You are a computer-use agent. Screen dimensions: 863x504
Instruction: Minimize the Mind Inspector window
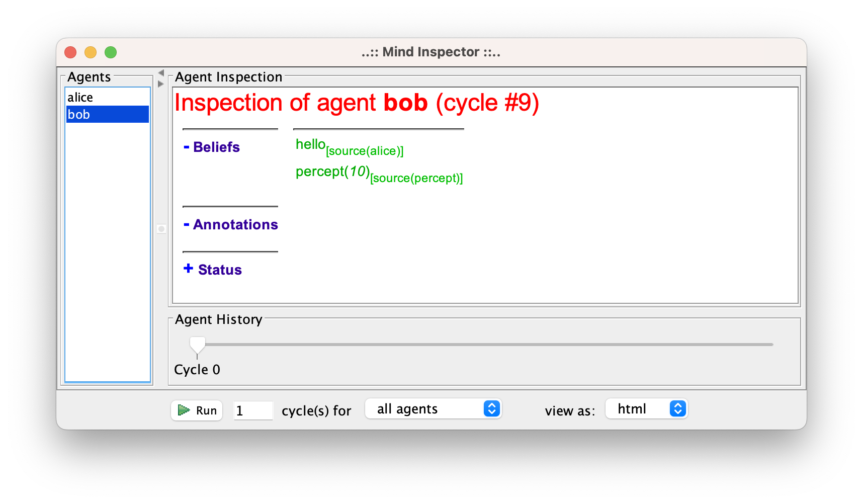pyautogui.click(x=91, y=52)
